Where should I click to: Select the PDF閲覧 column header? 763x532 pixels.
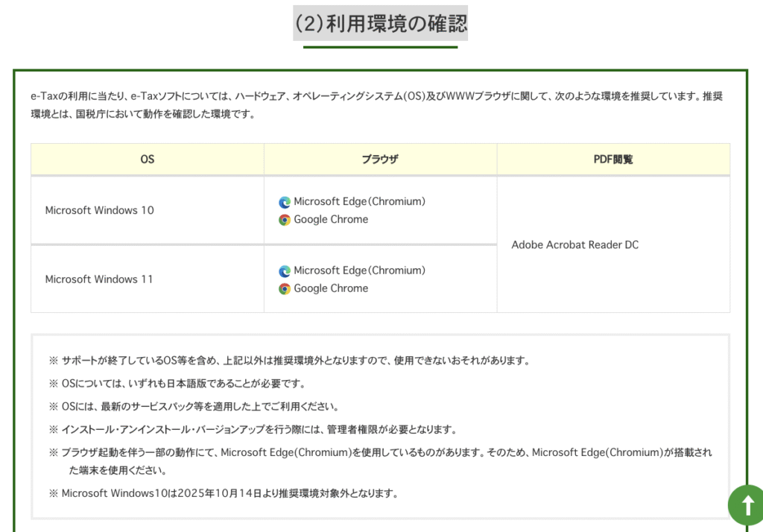click(613, 159)
